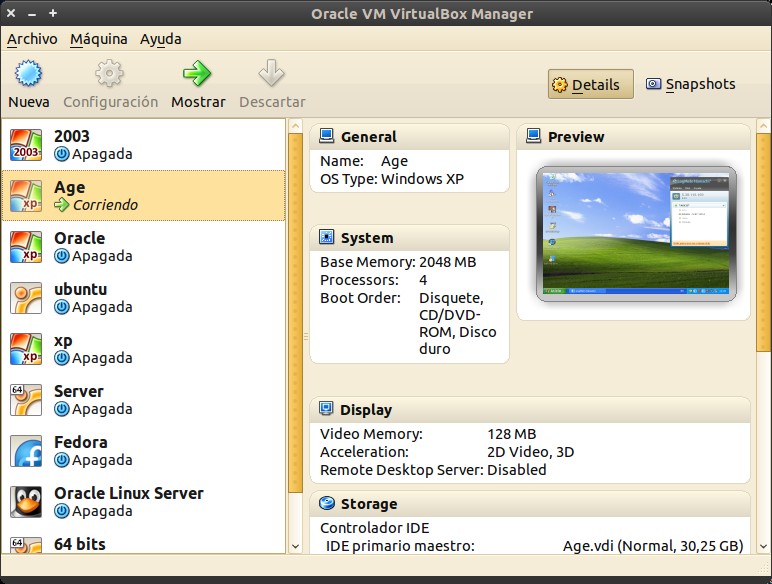Open the Archivo menu
The image size is (772, 584).
pyautogui.click(x=32, y=39)
